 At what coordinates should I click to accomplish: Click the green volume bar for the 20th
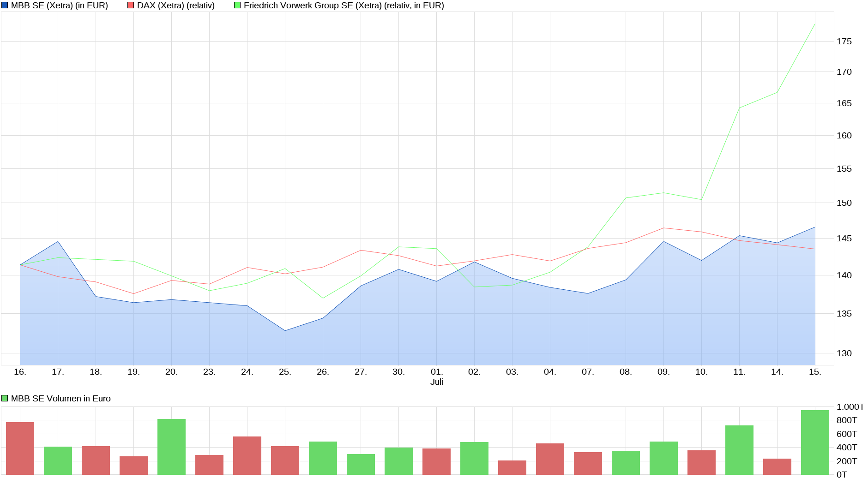coord(171,447)
